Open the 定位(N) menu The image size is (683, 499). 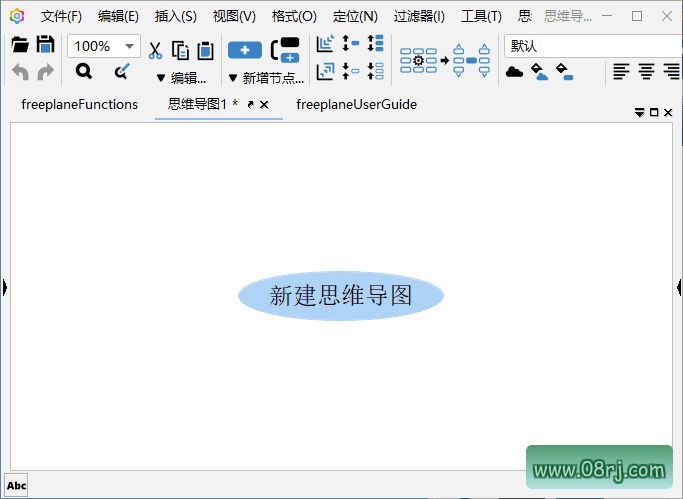(x=355, y=17)
